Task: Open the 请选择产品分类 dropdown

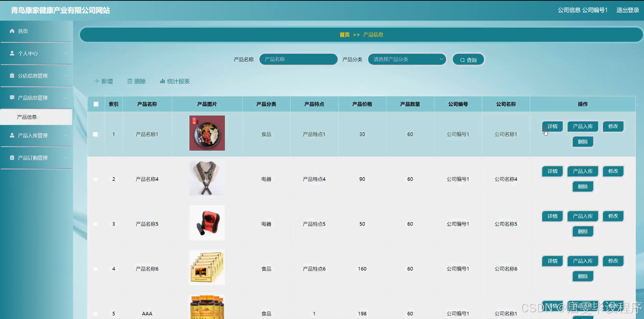Action: [x=407, y=59]
